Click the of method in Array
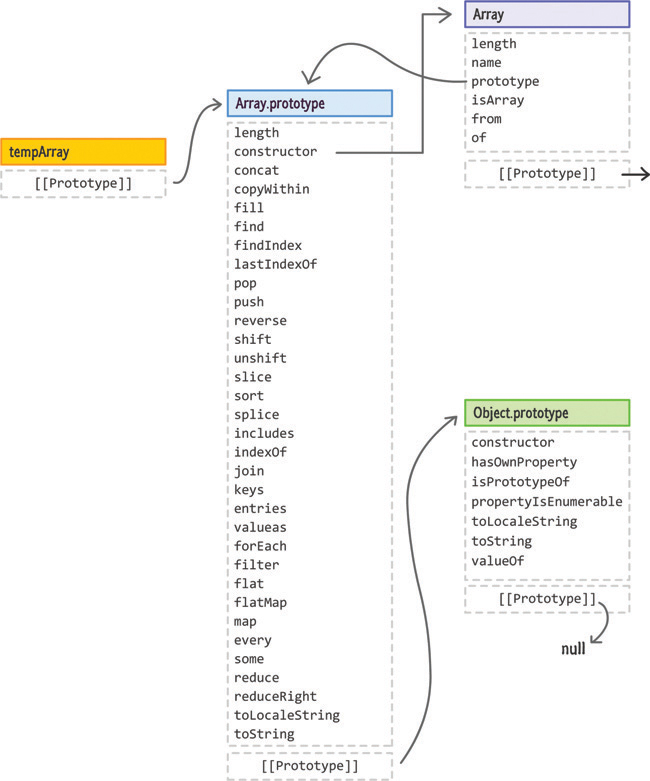This screenshot has width=650, height=781. [479, 137]
